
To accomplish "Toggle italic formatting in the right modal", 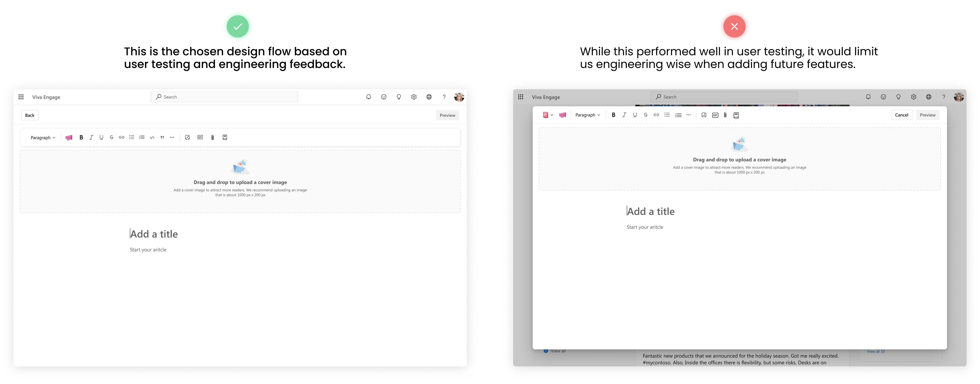I will (x=624, y=115).
